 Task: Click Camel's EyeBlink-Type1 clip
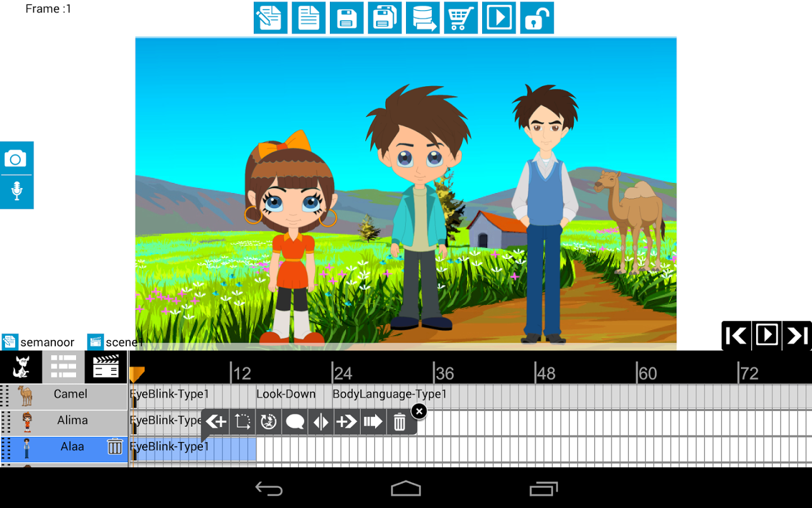pos(170,394)
